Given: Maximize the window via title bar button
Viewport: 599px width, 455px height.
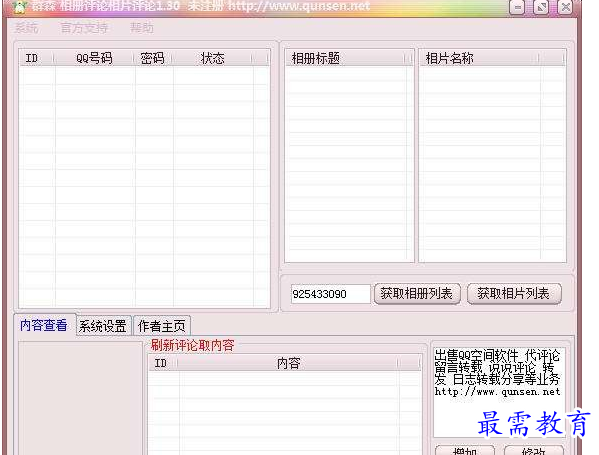Looking at the screenshot, I should point(541,7).
